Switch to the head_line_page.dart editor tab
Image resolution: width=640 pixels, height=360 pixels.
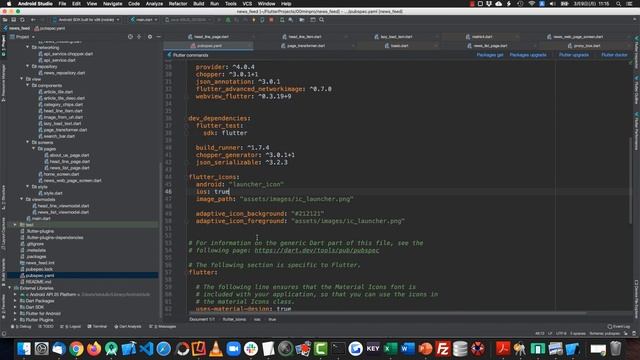coord(211,37)
